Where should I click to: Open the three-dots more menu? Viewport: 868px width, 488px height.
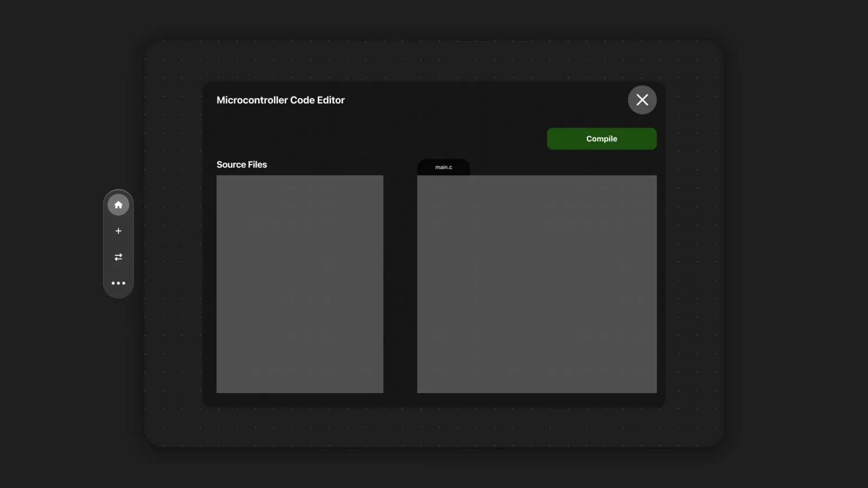[118, 283]
